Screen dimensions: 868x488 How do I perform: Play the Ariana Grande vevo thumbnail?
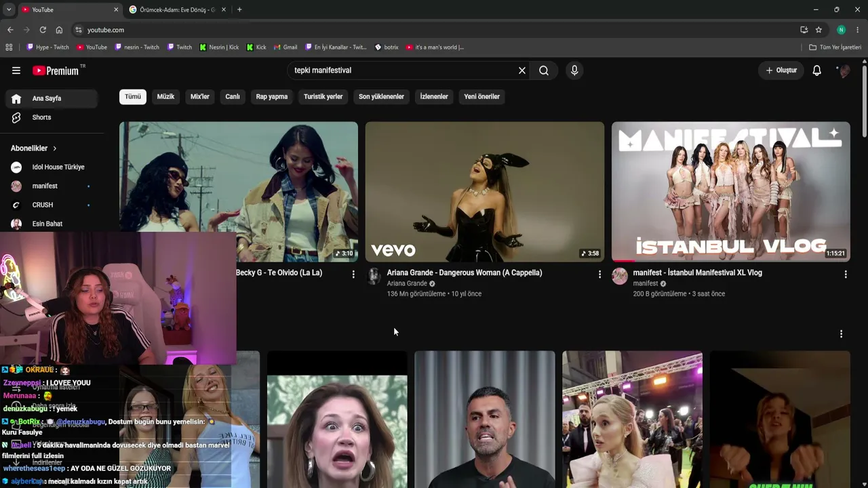point(485,192)
